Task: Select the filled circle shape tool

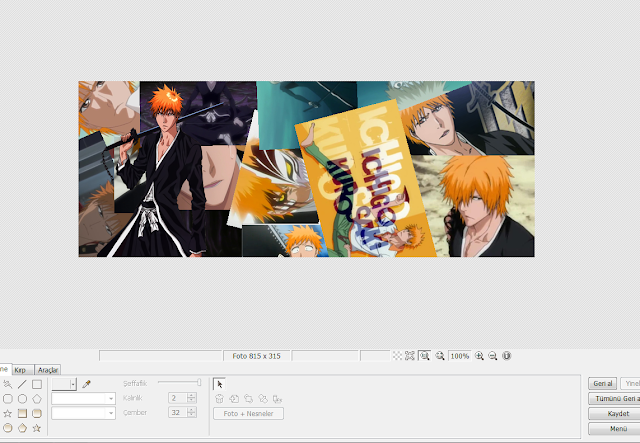Action: [x=7, y=428]
